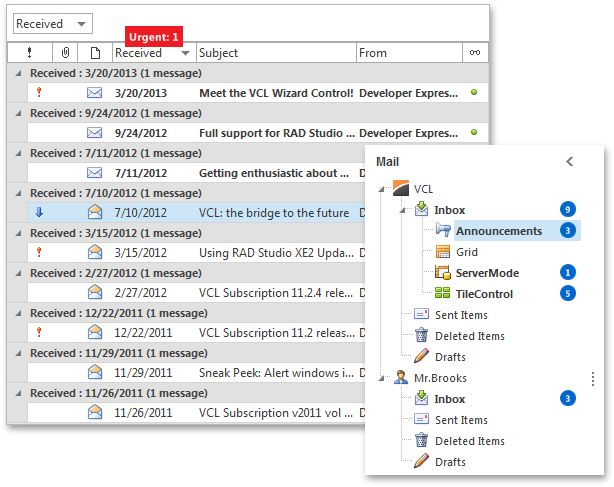Open message 'VCL Subscription v2011 vol ...'
614x487 pixels.
pyautogui.click(x=276, y=413)
